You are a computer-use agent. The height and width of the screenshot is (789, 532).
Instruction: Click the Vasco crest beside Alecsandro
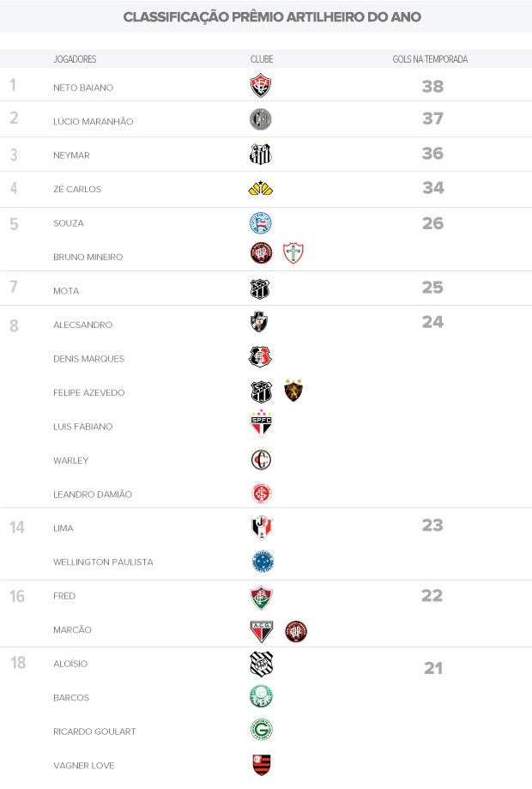tap(259, 323)
